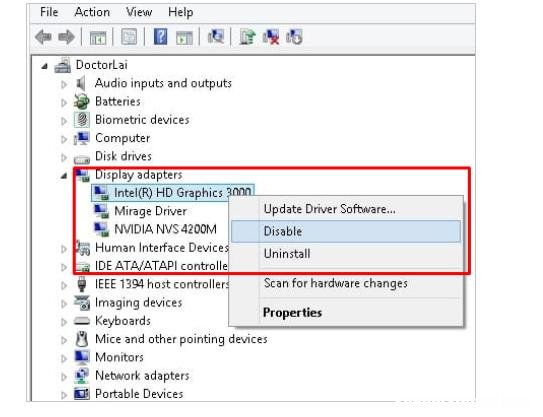543x417 pixels.
Task: Click the Forward arrow toolbar icon
Action: tap(66, 37)
